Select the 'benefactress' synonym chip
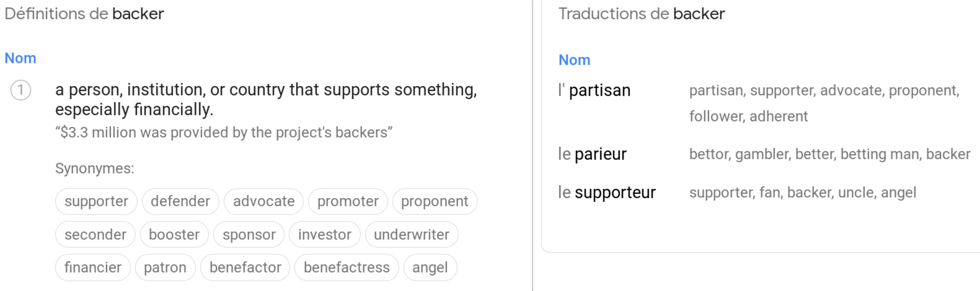Image resolution: width=980 pixels, height=291 pixels. point(347,267)
